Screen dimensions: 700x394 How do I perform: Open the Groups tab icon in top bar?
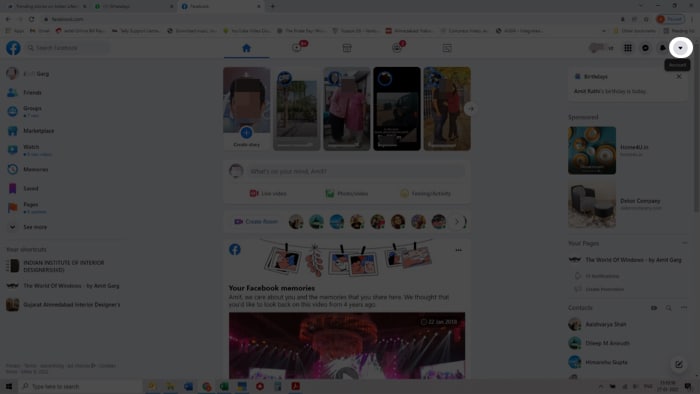pyautogui.click(x=397, y=48)
